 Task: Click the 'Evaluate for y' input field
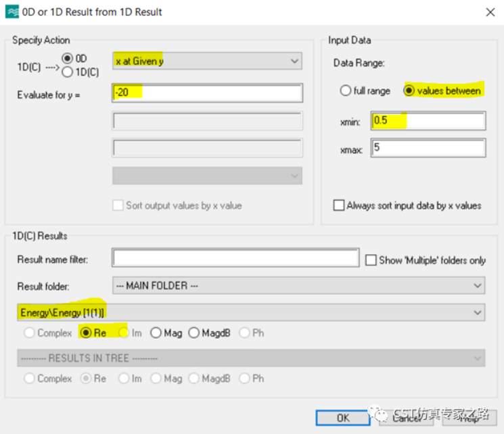(x=207, y=93)
